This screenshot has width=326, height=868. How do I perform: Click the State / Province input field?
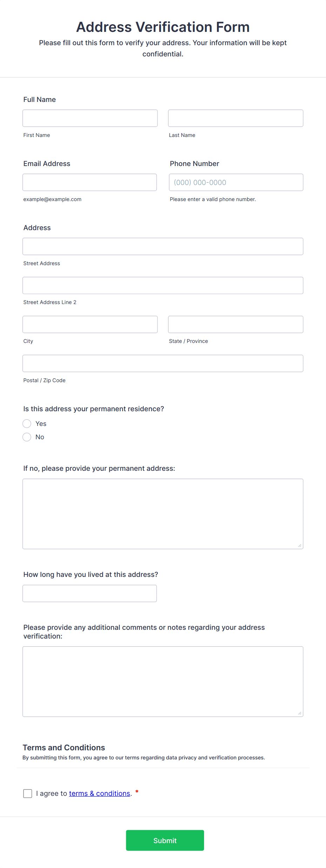235,324
